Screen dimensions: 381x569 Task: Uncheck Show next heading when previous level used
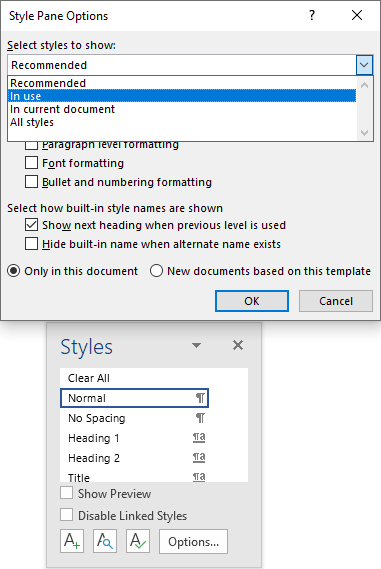31,225
